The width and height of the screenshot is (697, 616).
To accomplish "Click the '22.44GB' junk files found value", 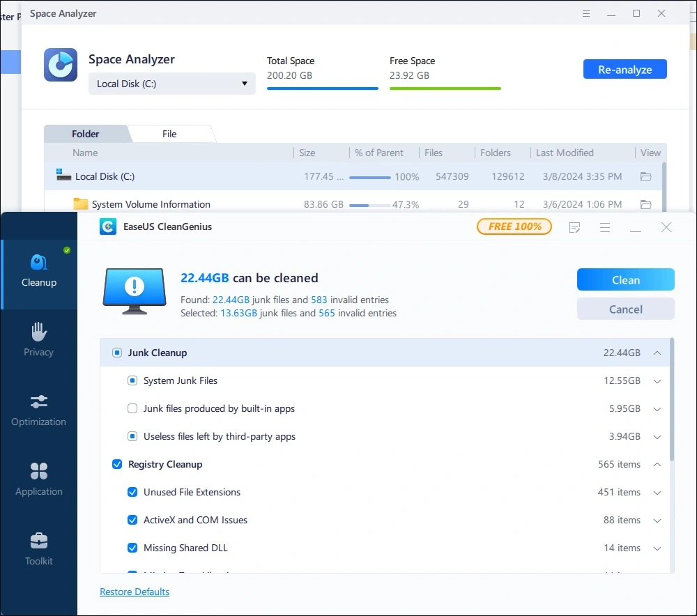I will 231,300.
